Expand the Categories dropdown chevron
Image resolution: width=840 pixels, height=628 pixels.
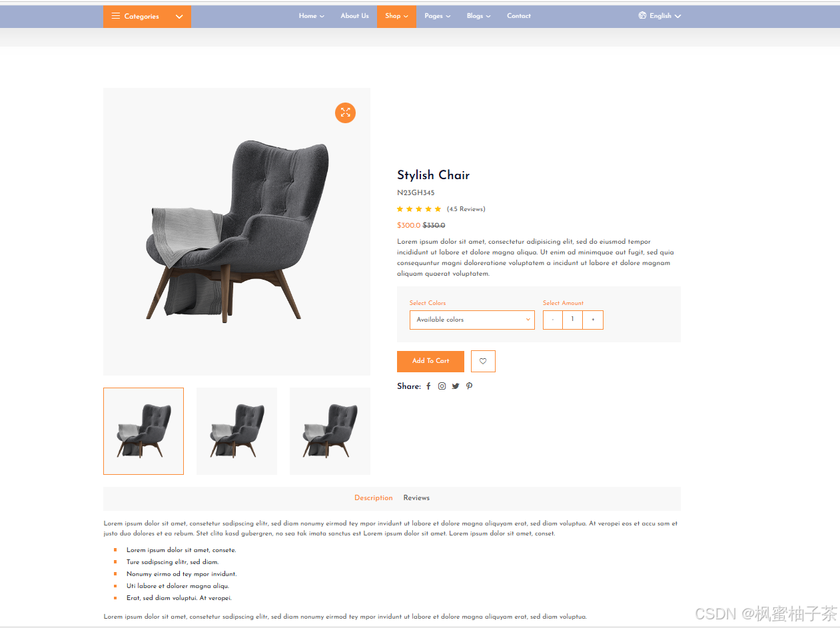(x=179, y=17)
